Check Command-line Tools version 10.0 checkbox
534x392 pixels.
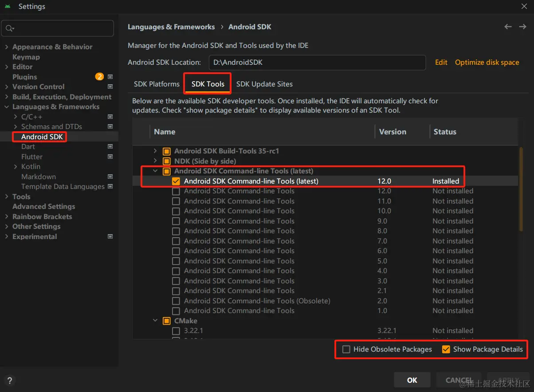coord(176,211)
